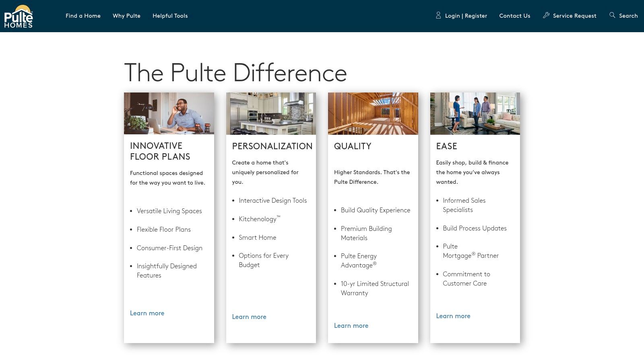The image size is (644, 362).
Task: Click the Consumer-First Design bullet
Action: point(169,248)
